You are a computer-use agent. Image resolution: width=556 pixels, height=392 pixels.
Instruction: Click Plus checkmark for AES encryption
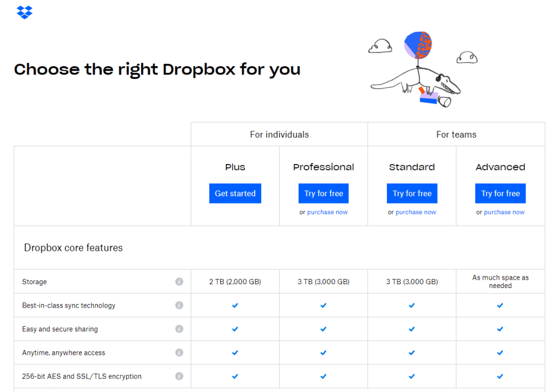[x=235, y=376]
